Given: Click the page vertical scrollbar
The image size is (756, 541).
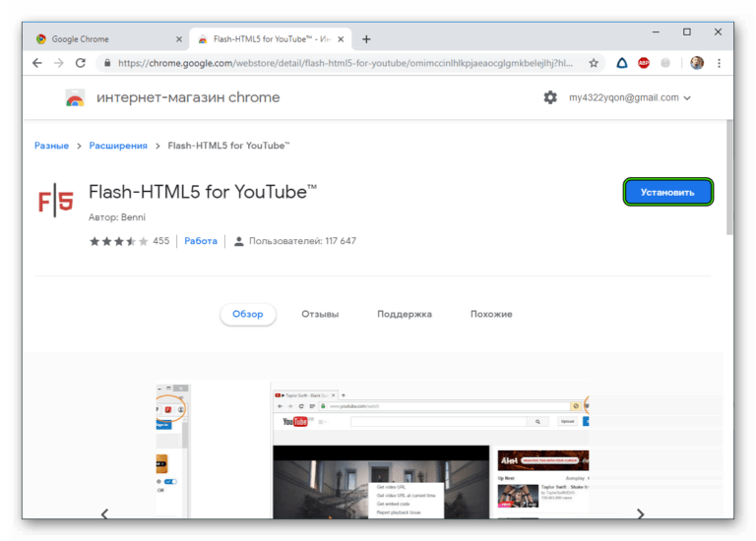Looking at the screenshot, I should (x=729, y=177).
